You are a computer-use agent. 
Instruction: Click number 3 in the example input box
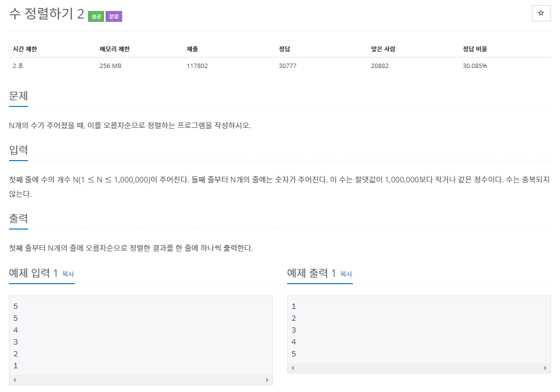(x=16, y=342)
